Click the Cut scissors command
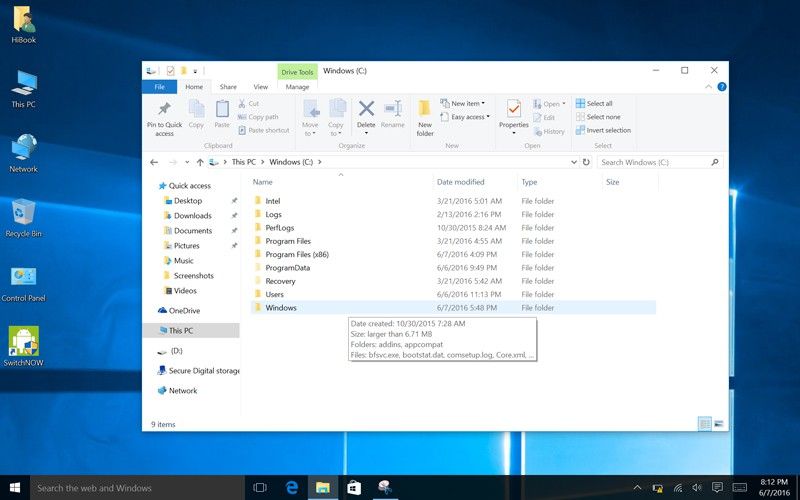800x500 pixels. pos(248,104)
